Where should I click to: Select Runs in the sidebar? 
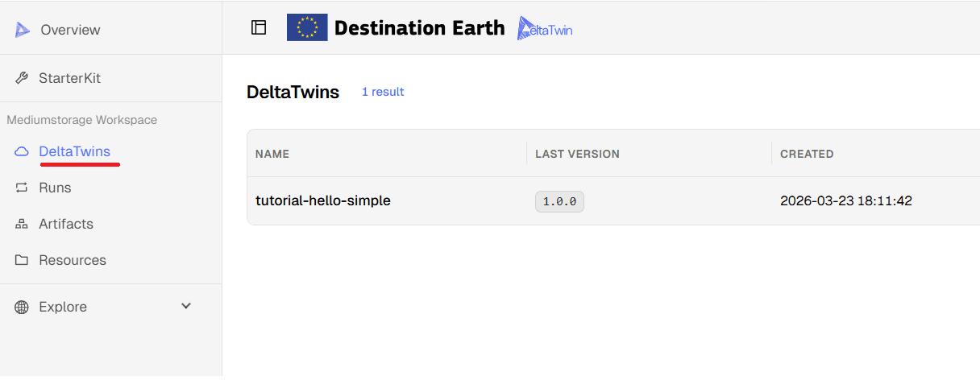[55, 188]
